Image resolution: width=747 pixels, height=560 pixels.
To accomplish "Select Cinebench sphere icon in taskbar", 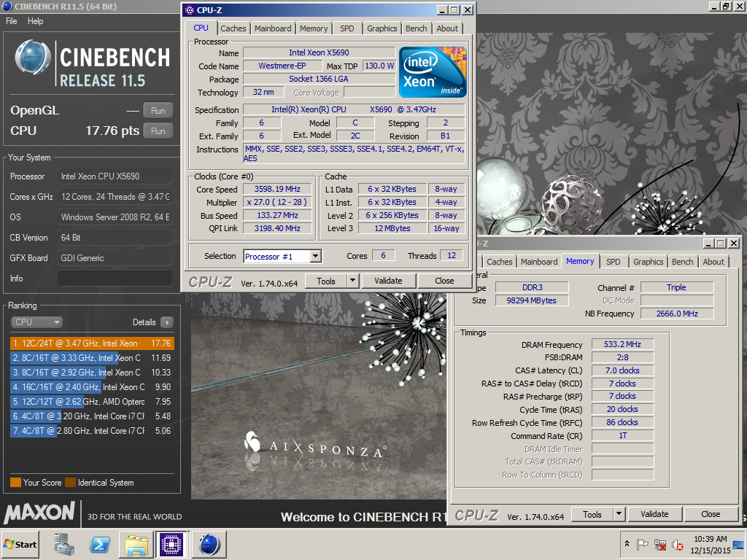I will [x=209, y=544].
